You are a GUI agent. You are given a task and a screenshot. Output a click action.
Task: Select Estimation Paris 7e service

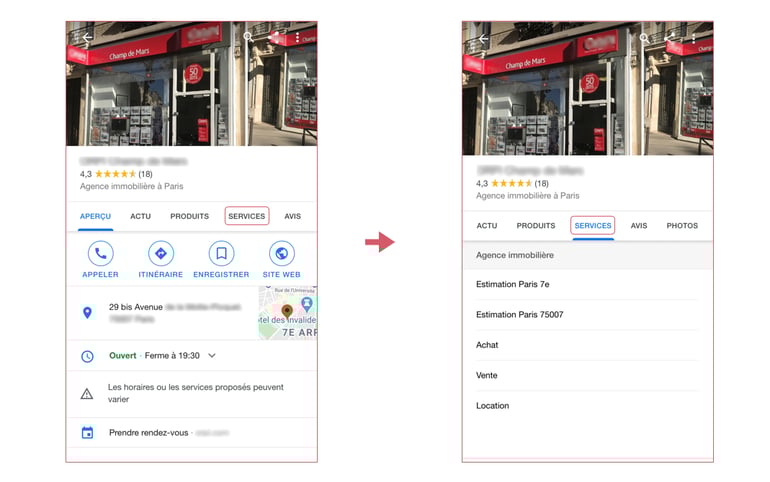[x=587, y=284]
